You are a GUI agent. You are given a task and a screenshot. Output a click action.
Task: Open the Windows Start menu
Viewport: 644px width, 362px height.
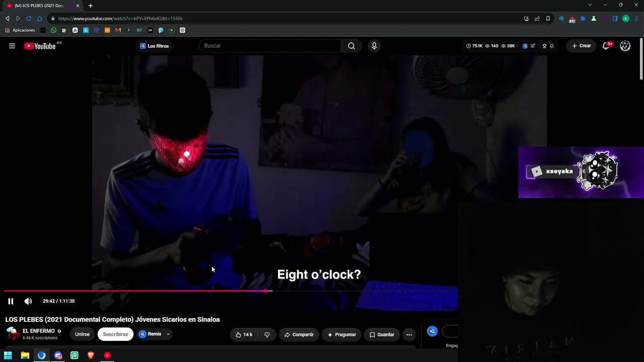8,355
